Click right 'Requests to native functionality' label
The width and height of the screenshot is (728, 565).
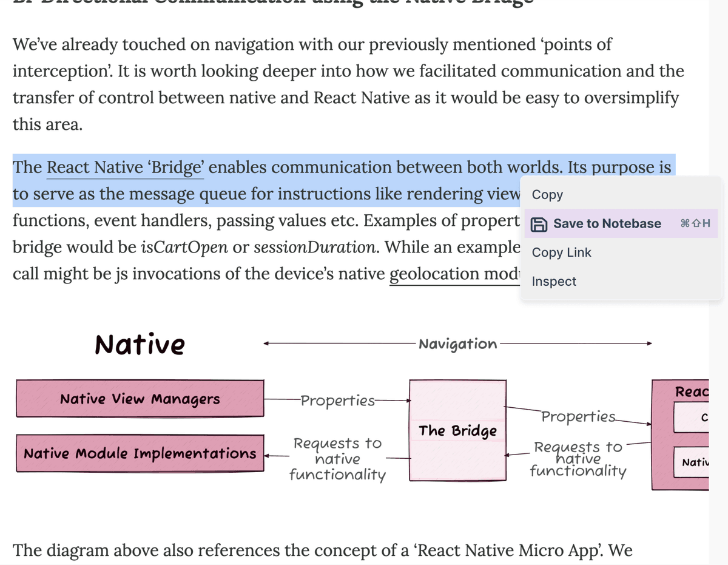click(x=578, y=459)
